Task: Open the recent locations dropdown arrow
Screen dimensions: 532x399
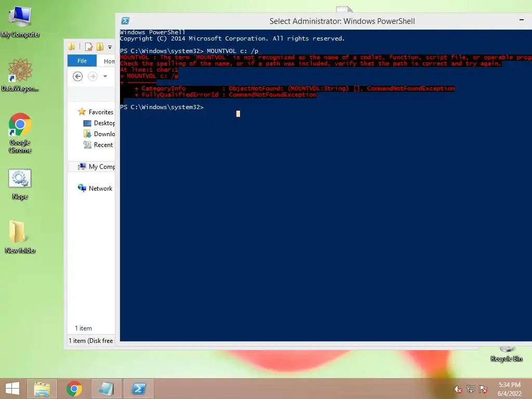Action: (105, 76)
